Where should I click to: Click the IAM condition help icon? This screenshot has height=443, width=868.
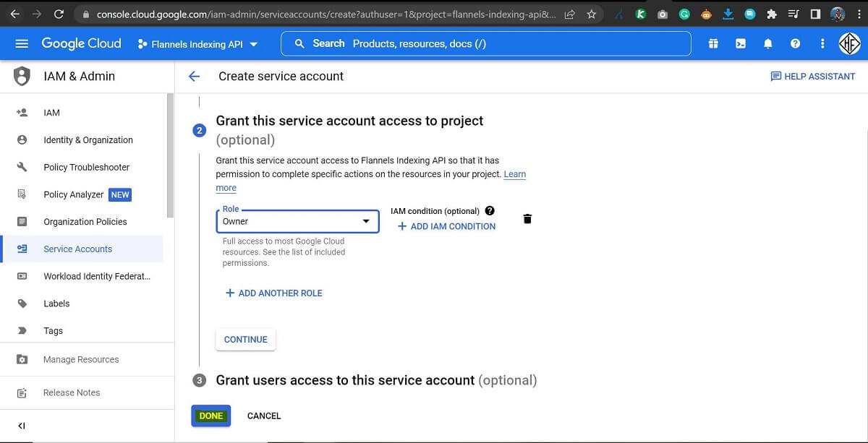point(490,211)
